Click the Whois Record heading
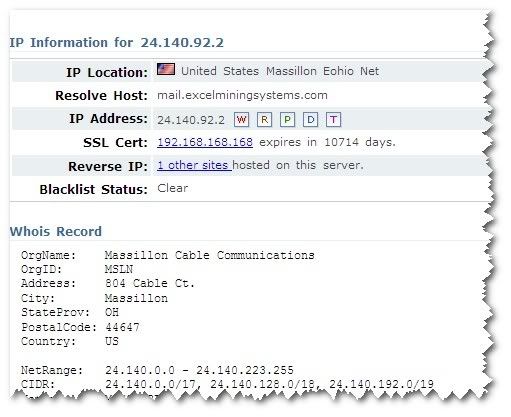 tap(56, 231)
